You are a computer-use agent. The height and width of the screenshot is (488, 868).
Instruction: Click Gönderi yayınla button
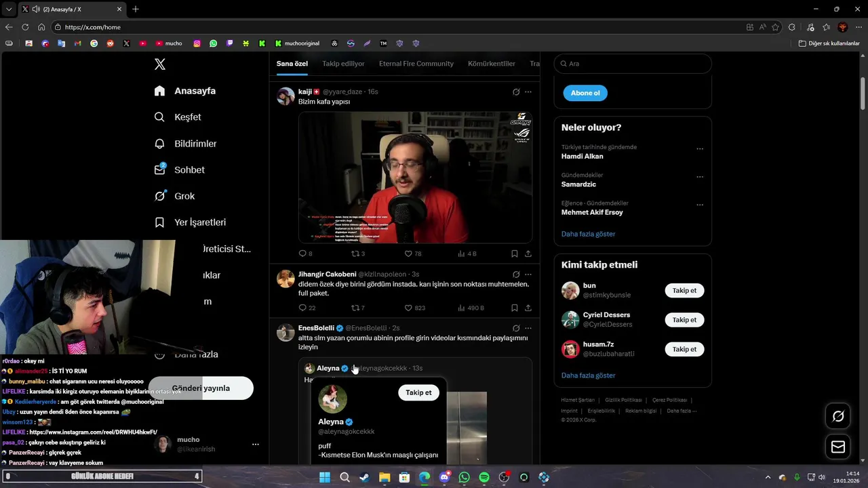(201, 388)
